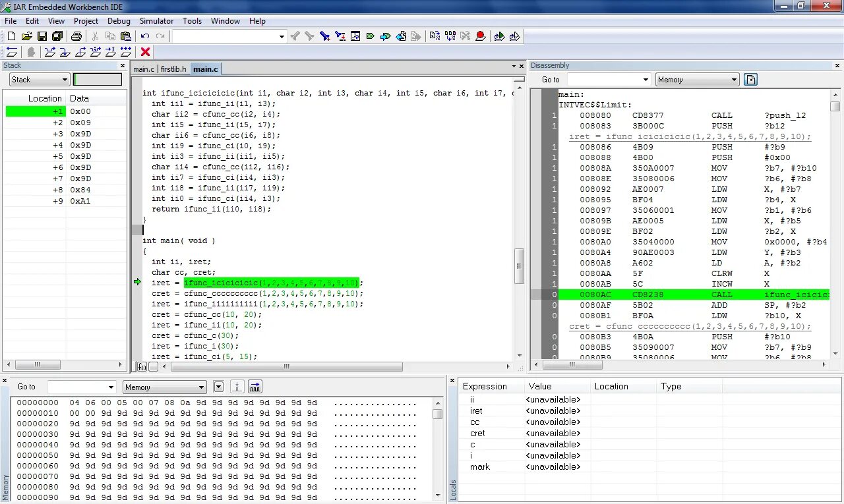Open the Window menu

pyautogui.click(x=226, y=21)
